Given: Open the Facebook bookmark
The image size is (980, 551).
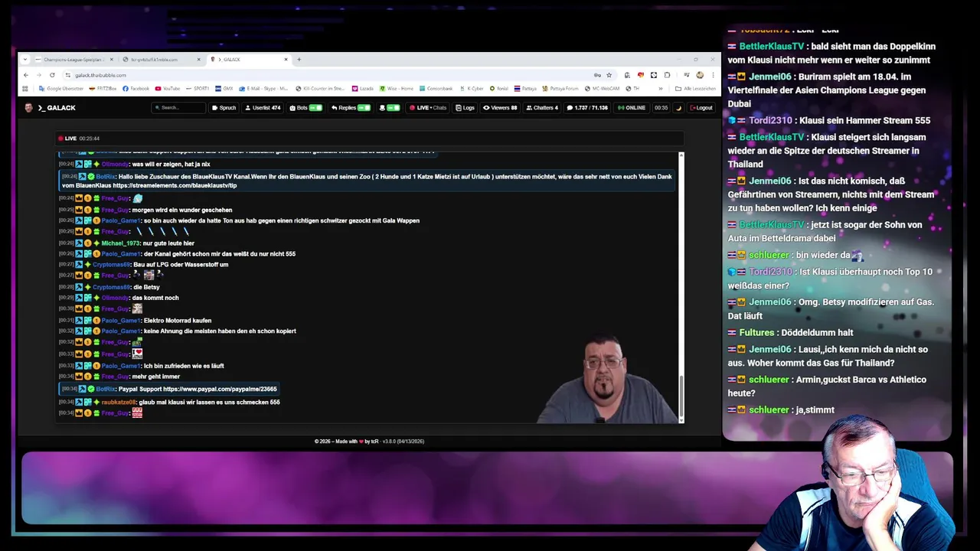Looking at the screenshot, I should [x=136, y=88].
